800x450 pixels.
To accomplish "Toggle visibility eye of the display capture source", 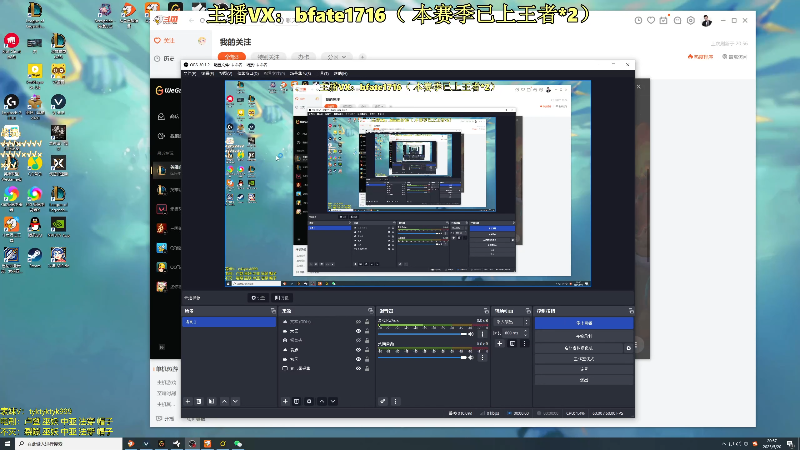I will [358, 368].
